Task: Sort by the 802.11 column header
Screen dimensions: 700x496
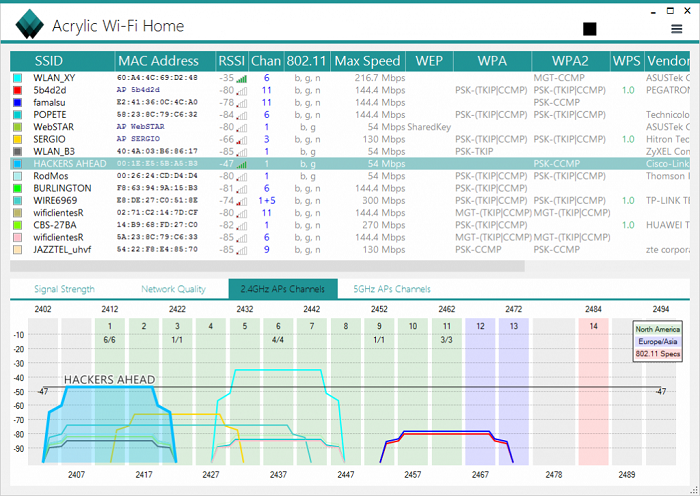Action: coord(307,61)
